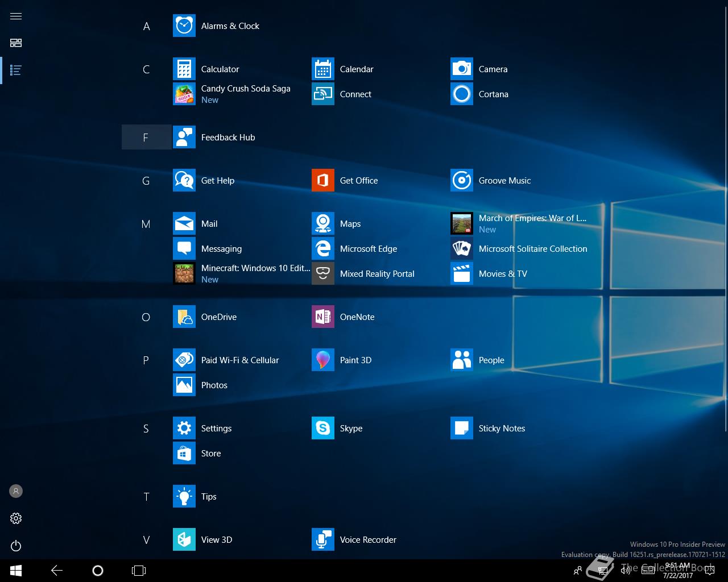Launch Microsoft Edge browser
This screenshot has height=582, width=728.
click(x=323, y=249)
